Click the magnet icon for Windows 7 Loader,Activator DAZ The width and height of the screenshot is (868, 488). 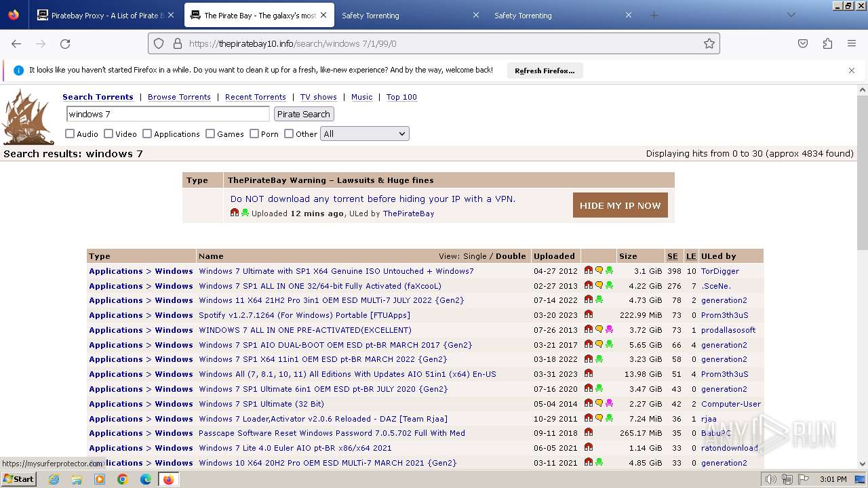coord(588,418)
